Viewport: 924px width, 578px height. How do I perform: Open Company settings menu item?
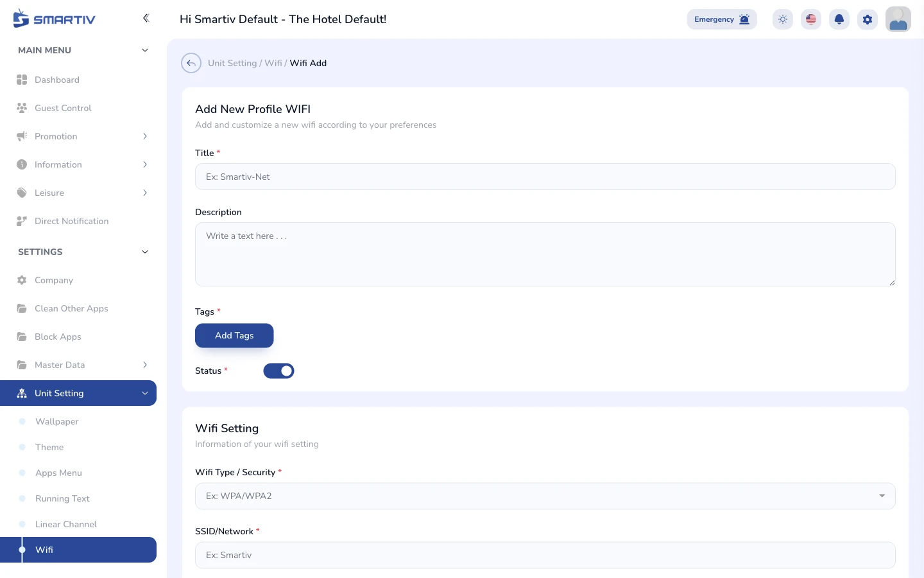78,280
